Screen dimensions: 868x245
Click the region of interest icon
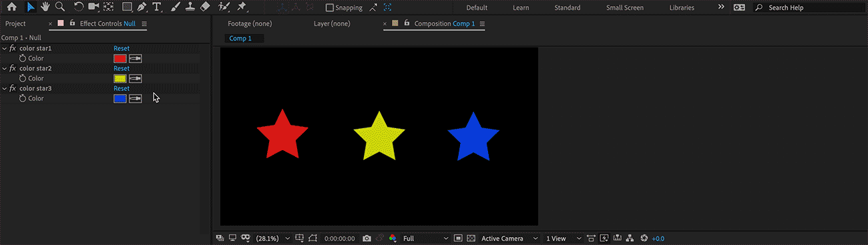click(x=458, y=238)
